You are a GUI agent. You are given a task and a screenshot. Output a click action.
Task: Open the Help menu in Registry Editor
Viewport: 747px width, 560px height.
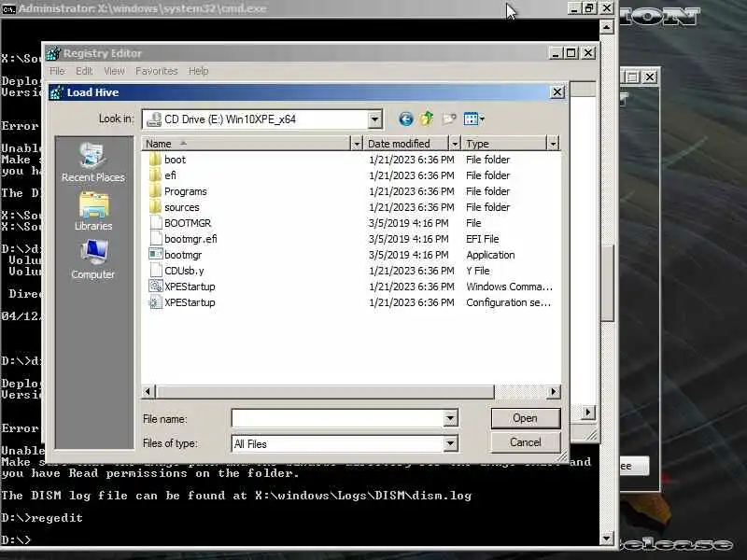click(x=198, y=71)
